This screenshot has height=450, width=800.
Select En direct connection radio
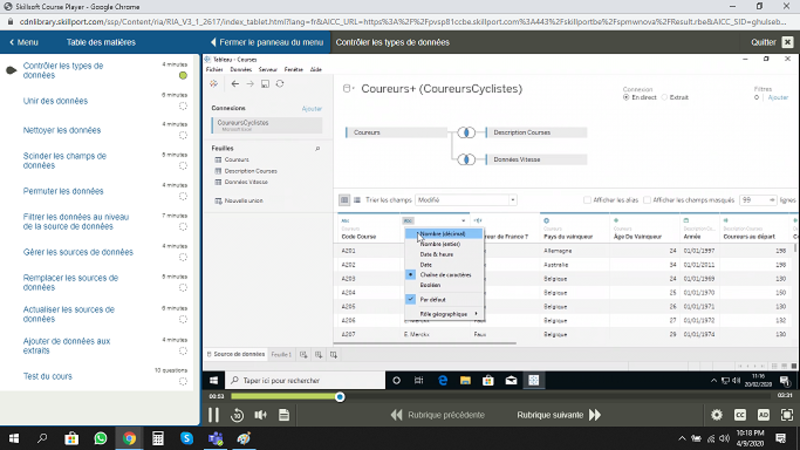(x=626, y=97)
